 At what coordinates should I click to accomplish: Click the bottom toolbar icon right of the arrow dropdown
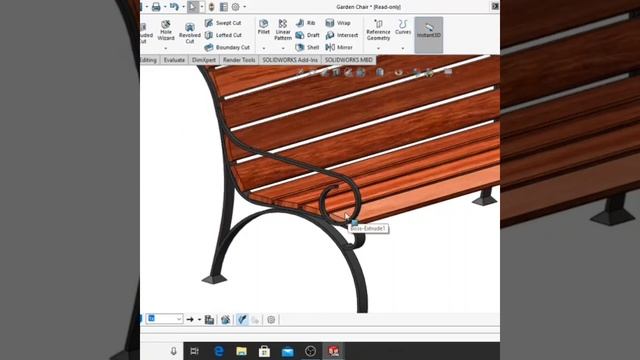pyautogui.click(x=209, y=320)
